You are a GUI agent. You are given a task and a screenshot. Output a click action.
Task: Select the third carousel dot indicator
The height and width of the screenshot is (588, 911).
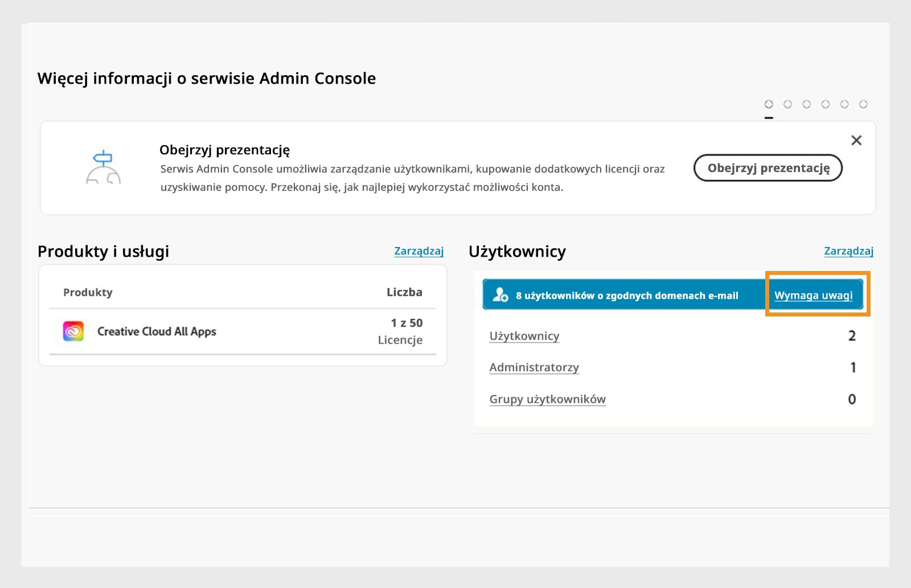806,104
